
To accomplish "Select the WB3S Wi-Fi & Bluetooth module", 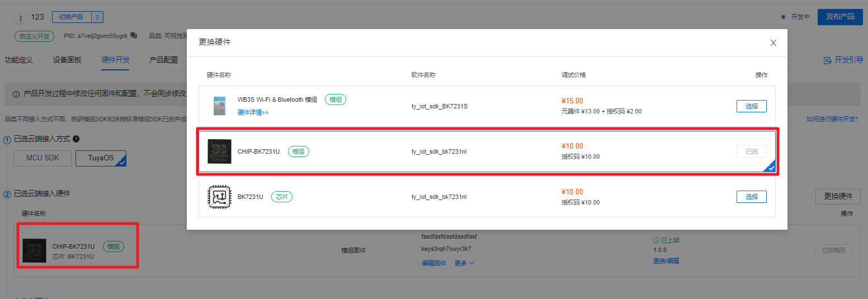I will tap(751, 106).
